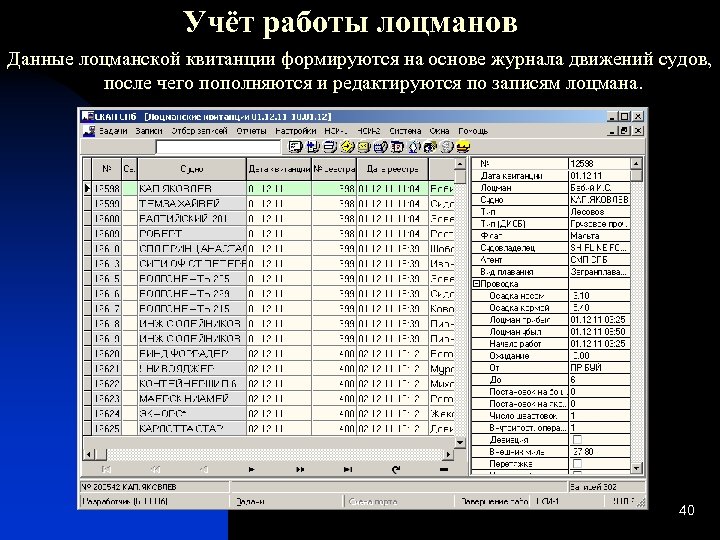Select the row СИТИ ОФ СТ.ПЕТЕРБ

point(269,263)
